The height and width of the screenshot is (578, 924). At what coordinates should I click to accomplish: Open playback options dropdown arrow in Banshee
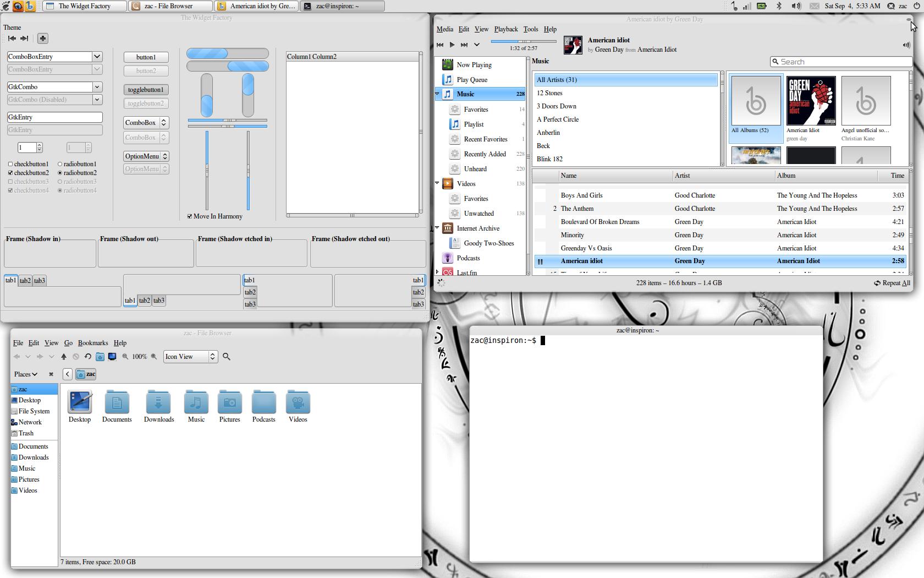click(x=477, y=45)
